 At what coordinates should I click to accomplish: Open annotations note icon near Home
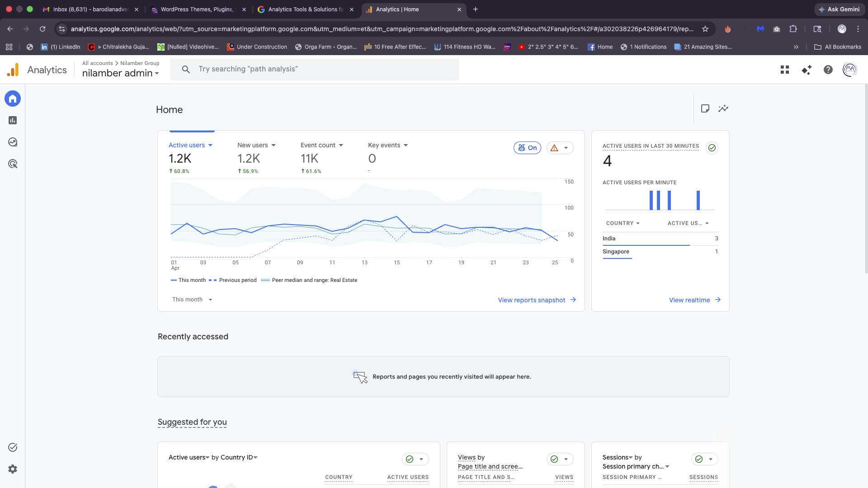click(705, 108)
